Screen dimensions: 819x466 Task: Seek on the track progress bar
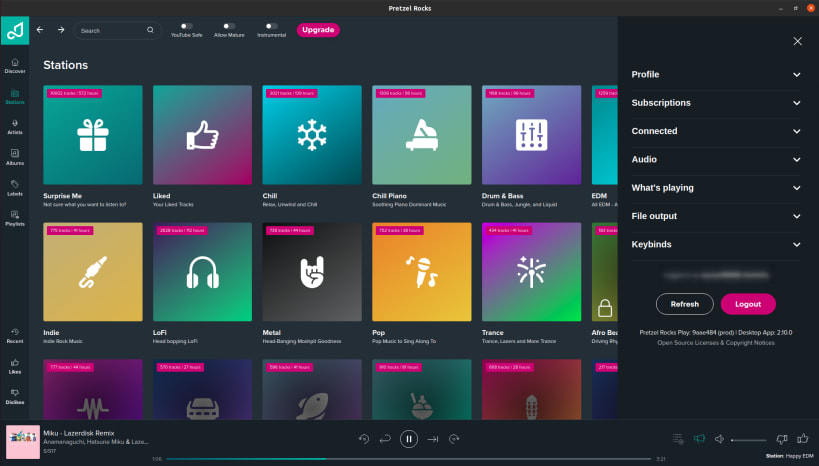click(x=408, y=459)
